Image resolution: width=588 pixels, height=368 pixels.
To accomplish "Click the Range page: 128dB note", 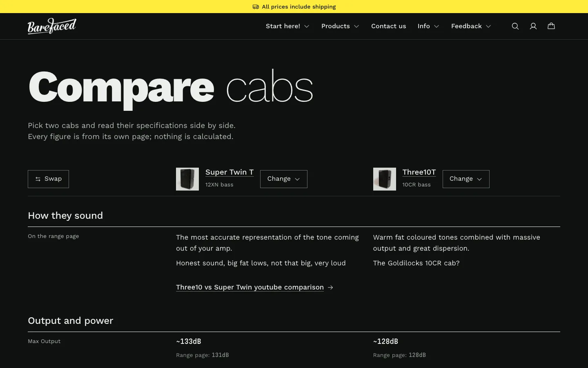I will point(399,355).
